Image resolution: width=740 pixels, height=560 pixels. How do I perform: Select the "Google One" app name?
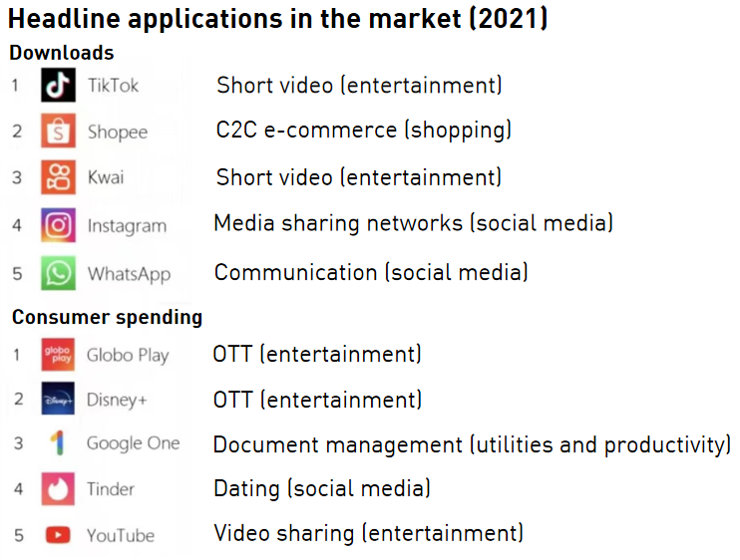point(133,443)
